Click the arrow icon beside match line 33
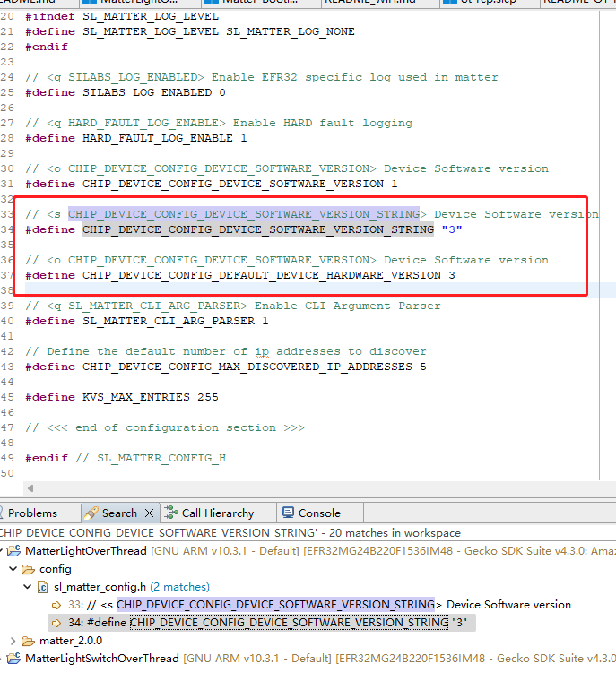 coord(56,605)
